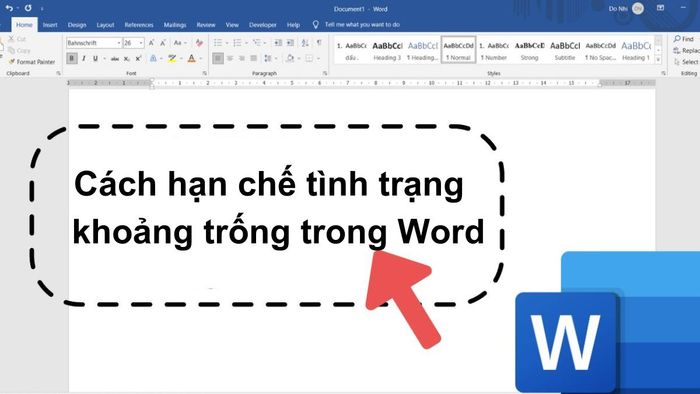Switch to the Layout tab

point(105,25)
